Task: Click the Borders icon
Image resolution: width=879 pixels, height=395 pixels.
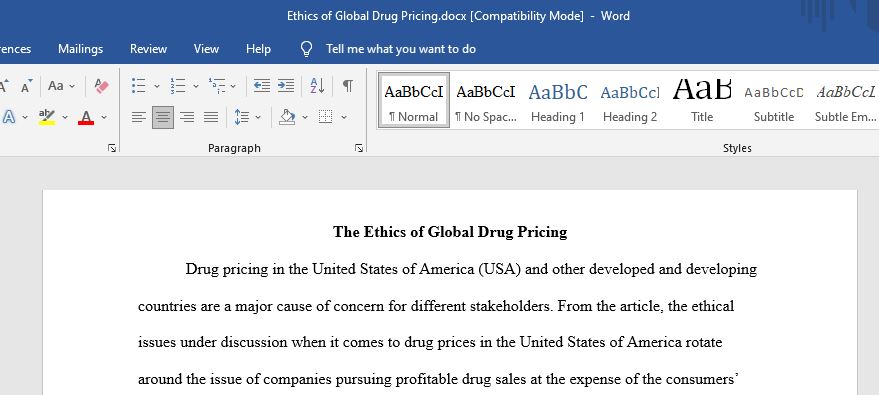Action: click(x=325, y=117)
